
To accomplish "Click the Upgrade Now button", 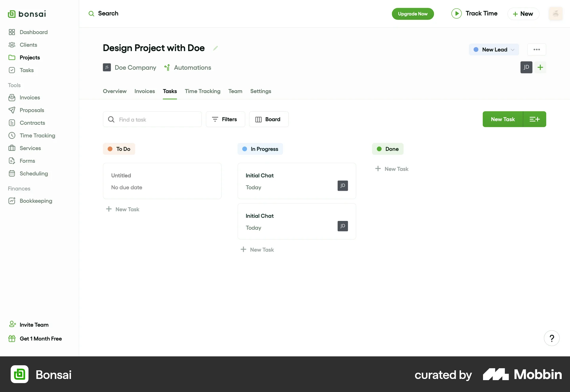I will point(413,14).
